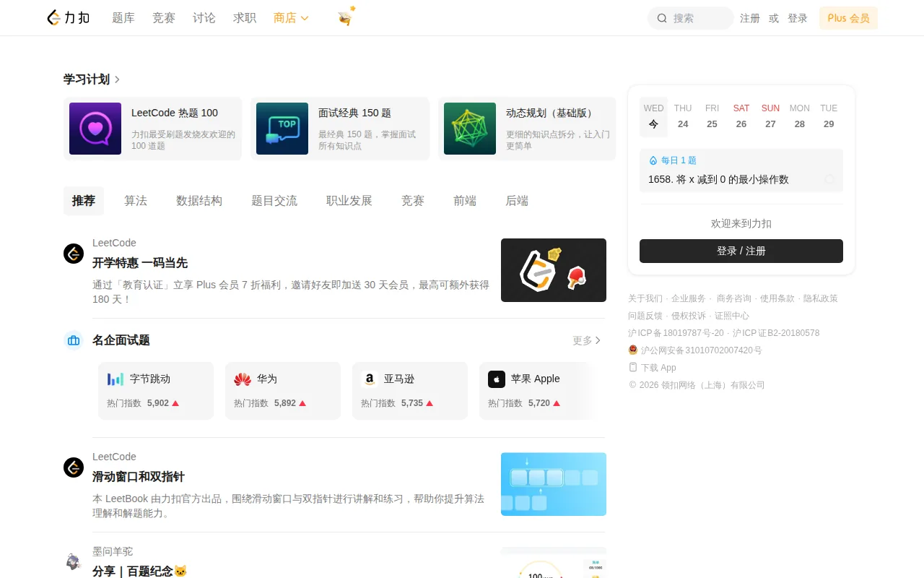Switch to the 算法 tab

136,201
